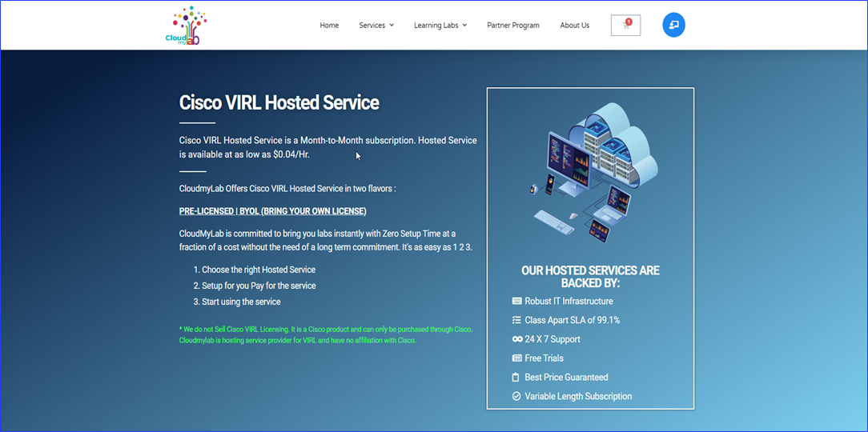Click the 'Zero Setup Time' paragraph
The width and height of the screenshot is (868, 432).
325,240
